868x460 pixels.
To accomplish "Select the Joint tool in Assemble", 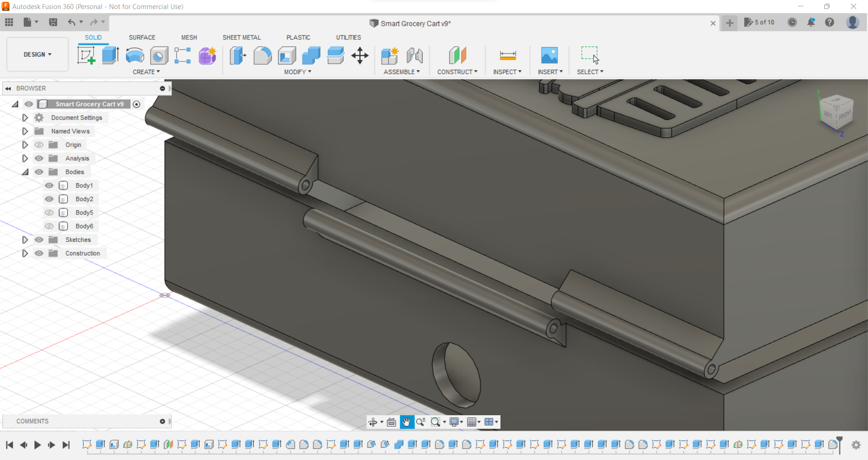I will click(x=415, y=56).
